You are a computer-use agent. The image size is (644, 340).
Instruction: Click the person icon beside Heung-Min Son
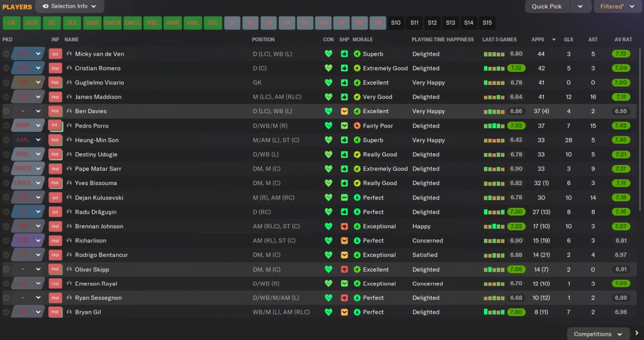pyautogui.click(x=69, y=140)
